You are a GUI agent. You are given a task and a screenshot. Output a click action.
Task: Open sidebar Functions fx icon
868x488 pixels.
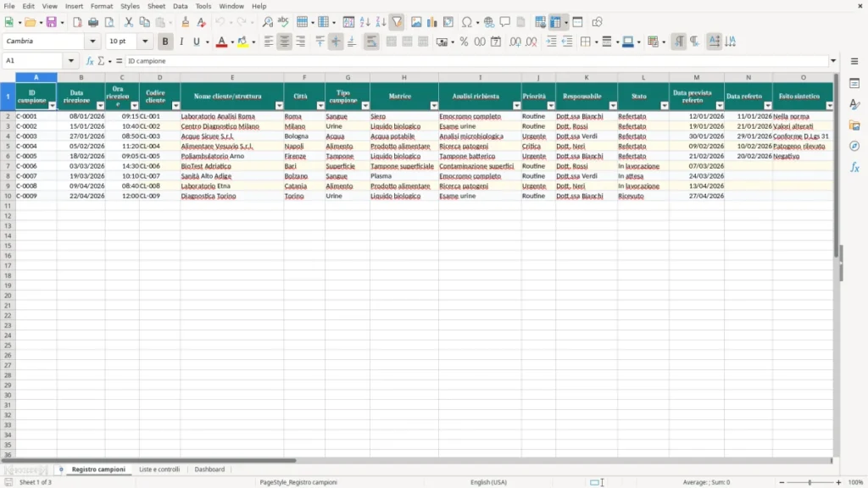point(854,167)
